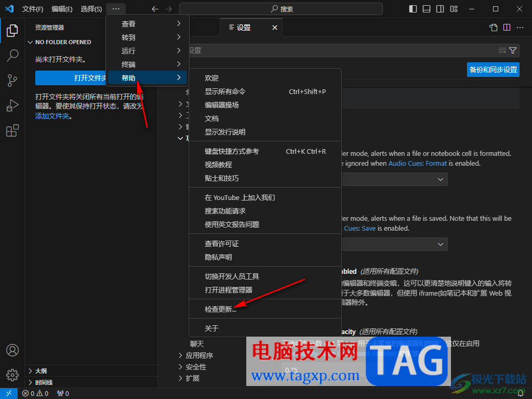Split the editor to the right
This screenshot has height=399, width=532.
507,28
